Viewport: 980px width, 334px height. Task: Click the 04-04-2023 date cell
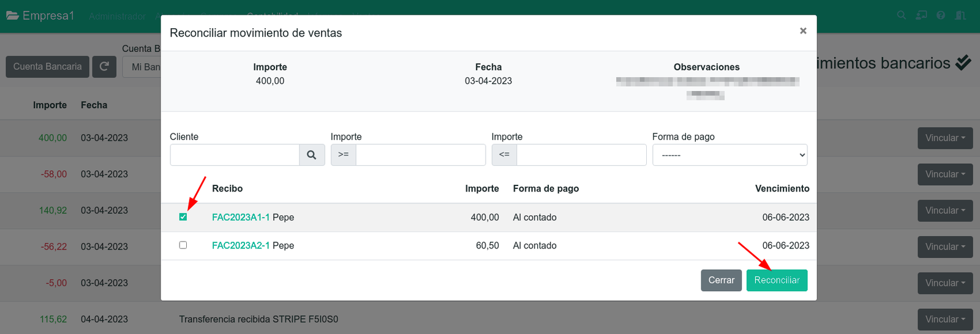[x=104, y=319]
